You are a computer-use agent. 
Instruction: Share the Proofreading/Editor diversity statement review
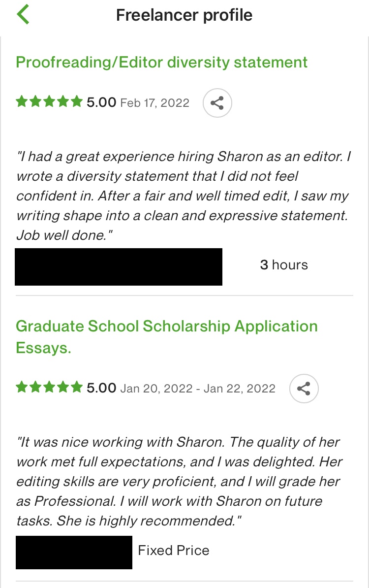(217, 103)
